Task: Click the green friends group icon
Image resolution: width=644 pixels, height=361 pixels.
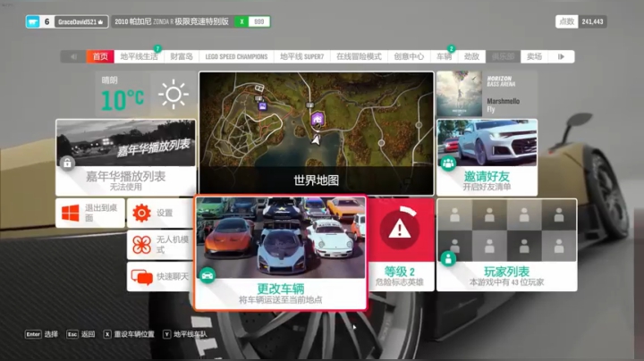Action: click(x=448, y=164)
